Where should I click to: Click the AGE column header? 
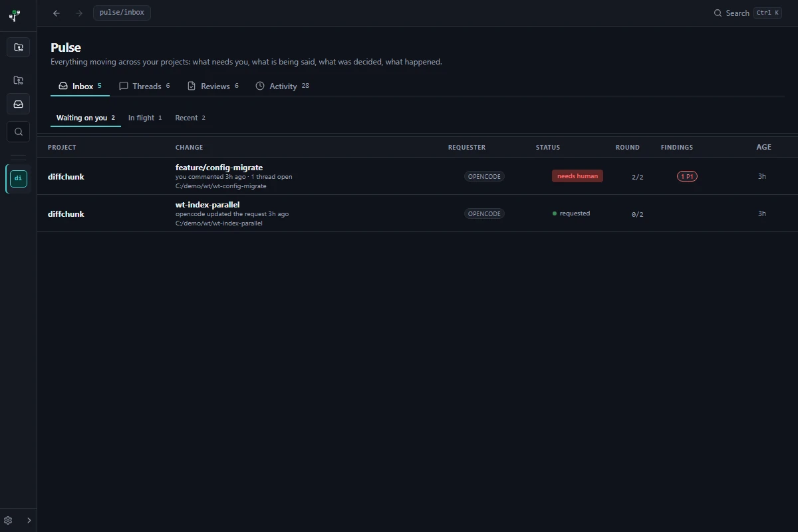point(764,147)
